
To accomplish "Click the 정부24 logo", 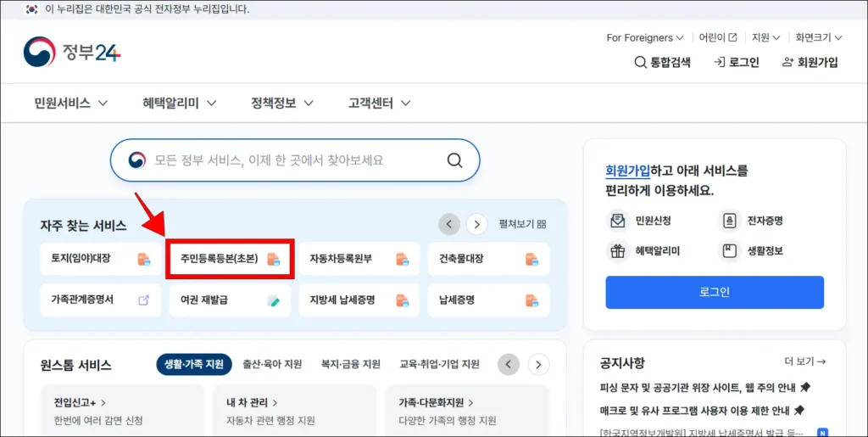I will coord(72,52).
